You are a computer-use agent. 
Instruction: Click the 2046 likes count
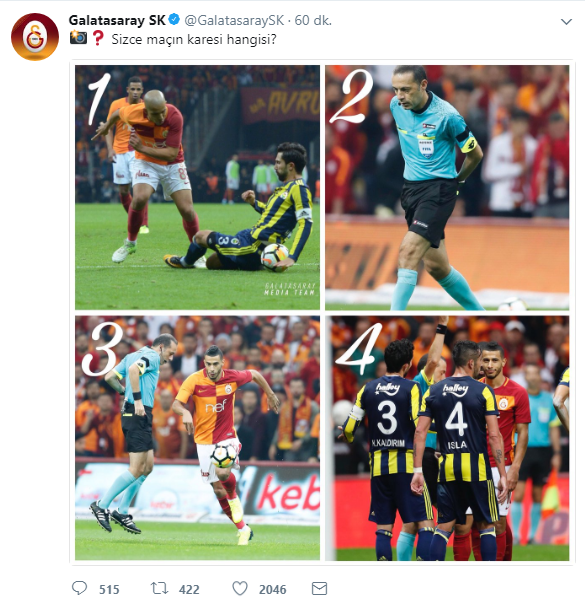coord(272,589)
